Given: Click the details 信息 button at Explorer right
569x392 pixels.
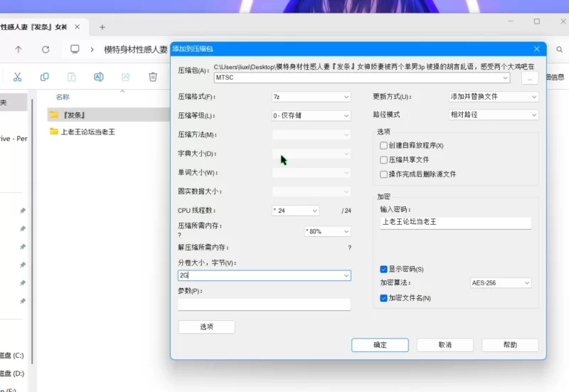Looking at the screenshot, I should [x=555, y=77].
